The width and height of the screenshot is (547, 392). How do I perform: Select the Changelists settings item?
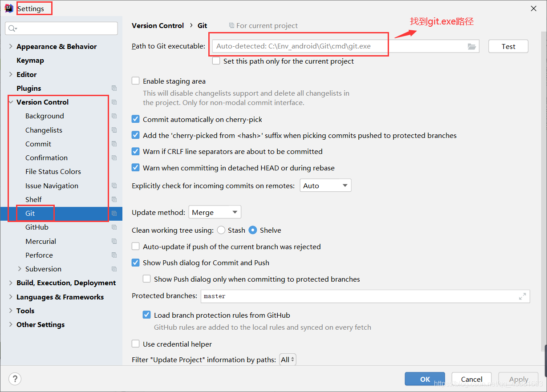click(x=44, y=130)
